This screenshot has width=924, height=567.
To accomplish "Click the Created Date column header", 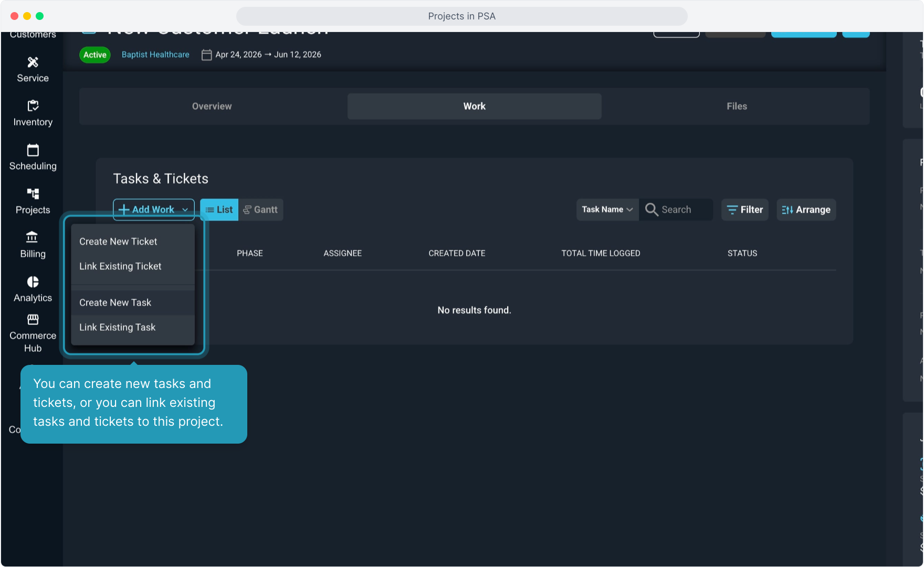I will 457,253.
